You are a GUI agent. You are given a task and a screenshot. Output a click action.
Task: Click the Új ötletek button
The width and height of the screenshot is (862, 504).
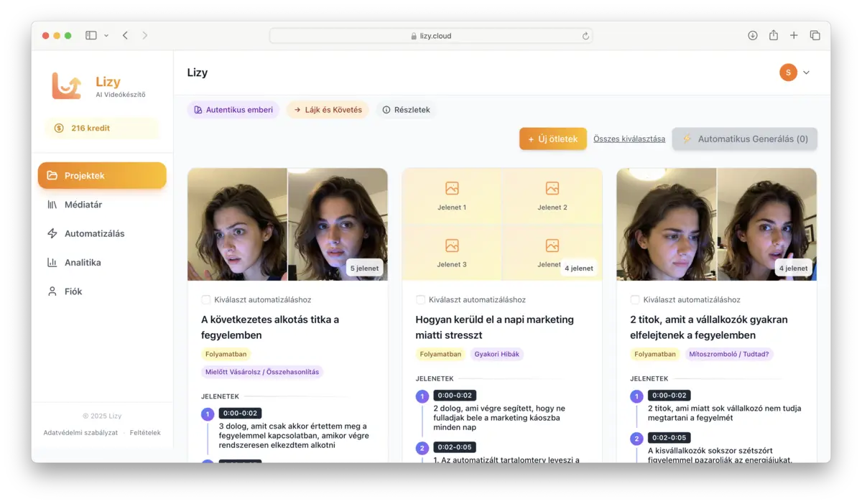[x=553, y=139]
